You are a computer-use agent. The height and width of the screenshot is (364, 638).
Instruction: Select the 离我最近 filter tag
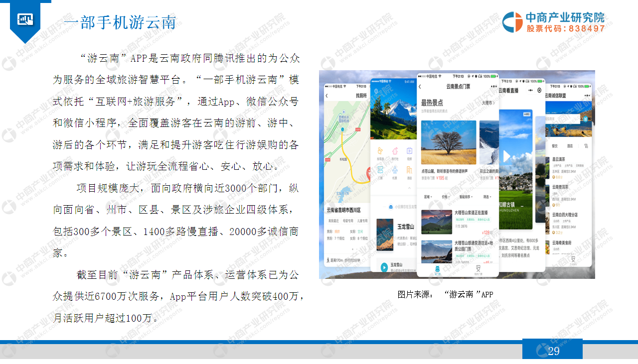[x=333, y=221]
